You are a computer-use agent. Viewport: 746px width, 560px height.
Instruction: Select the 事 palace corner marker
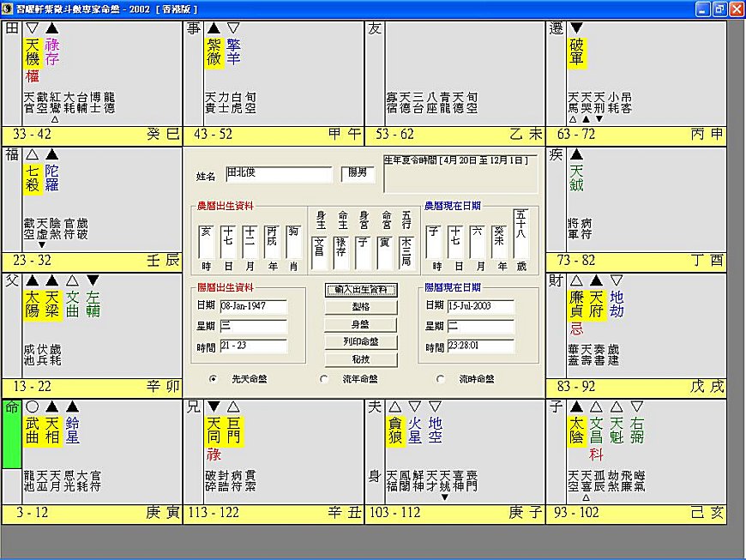193,29
